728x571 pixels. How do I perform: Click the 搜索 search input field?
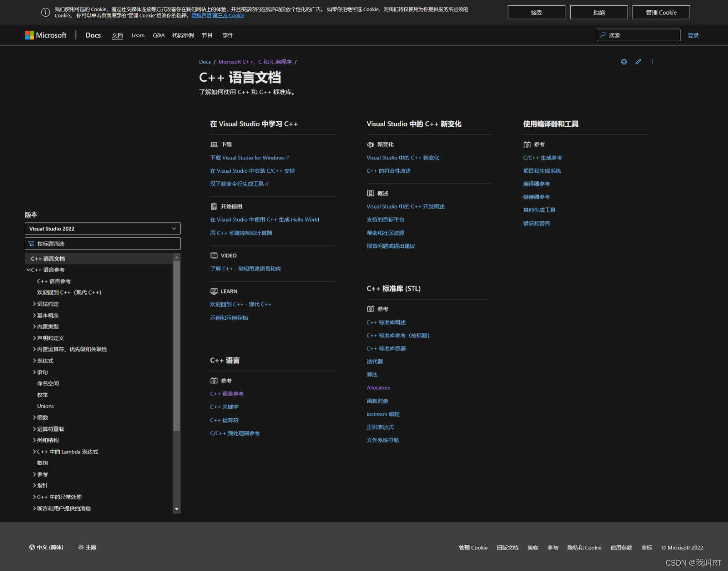[638, 35]
